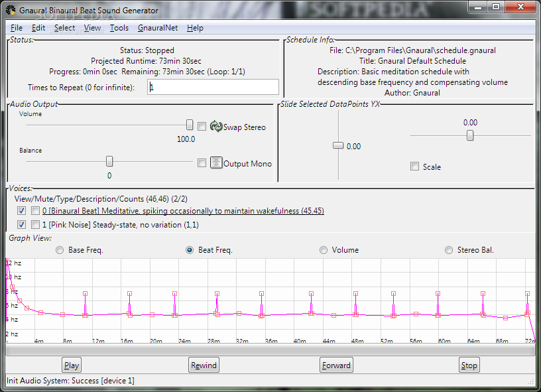541x392 pixels.
Task: Click the last spike data point near 72m
Action: tap(527, 294)
